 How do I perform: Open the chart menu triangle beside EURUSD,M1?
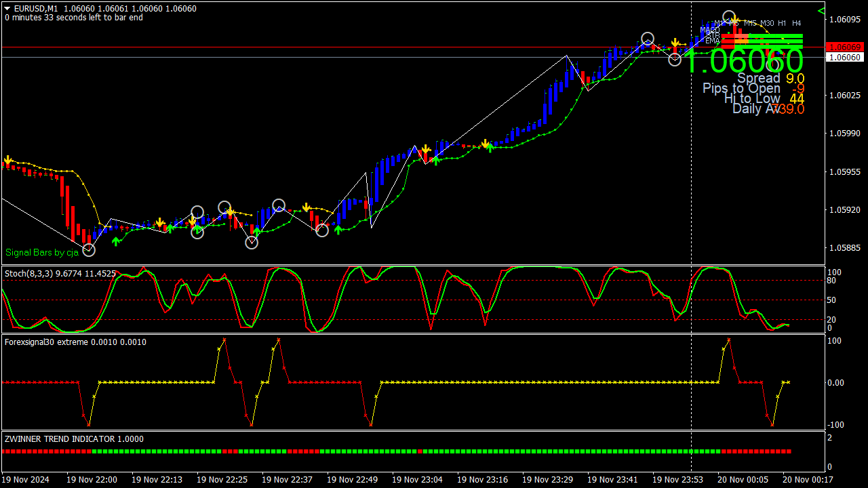point(7,9)
